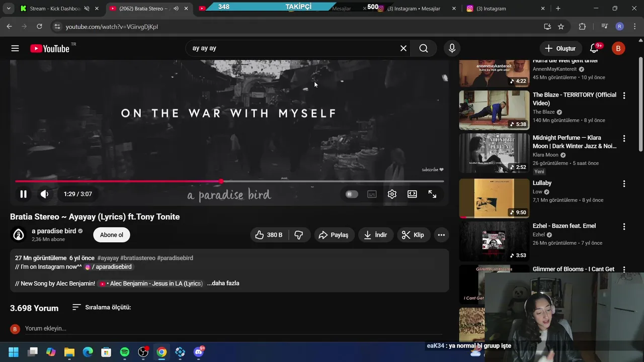Share the video with Paylaş
The width and height of the screenshot is (644, 362).
click(333, 235)
